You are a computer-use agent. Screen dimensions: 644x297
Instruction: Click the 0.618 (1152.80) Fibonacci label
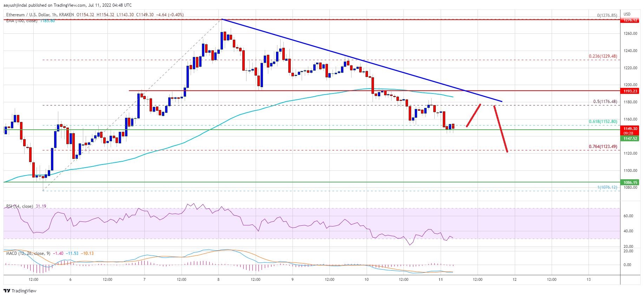pyautogui.click(x=603, y=122)
